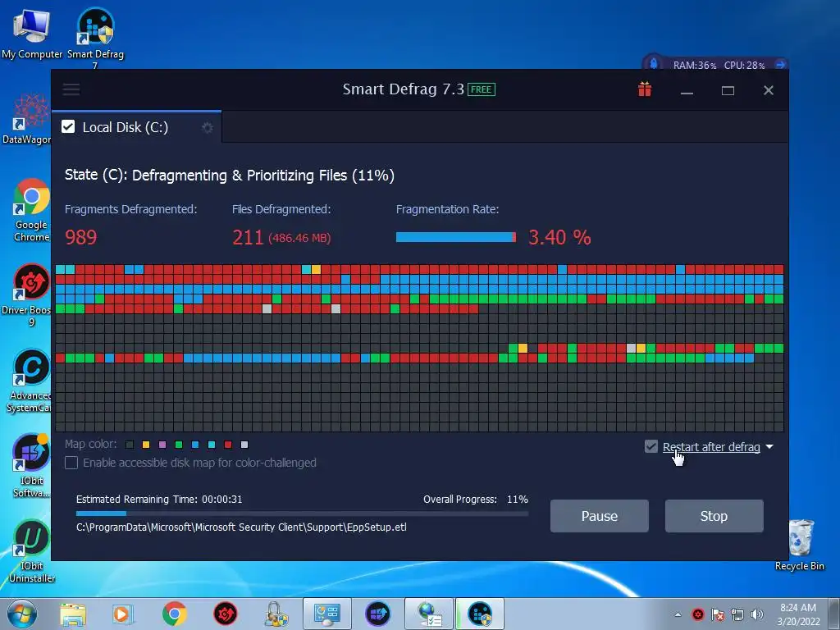Open Driver Booster from the taskbar
This screenshot has width=840, height=630.
(x=225, y=614)
